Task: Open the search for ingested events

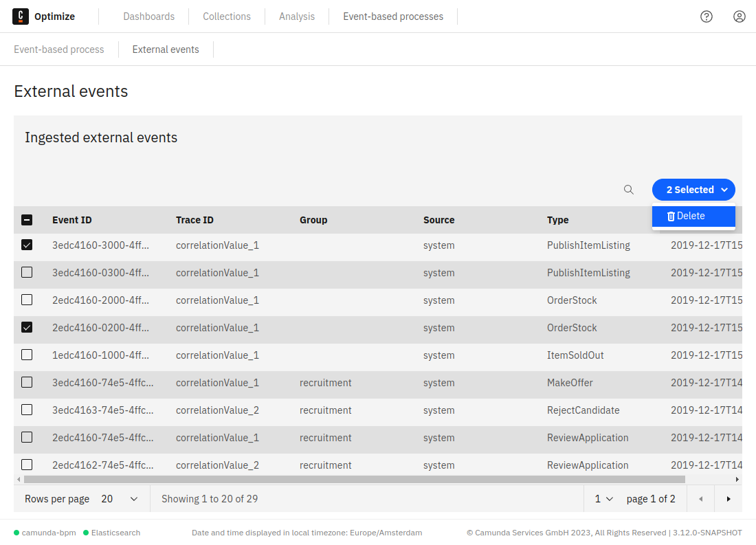Action: (628, 190)
